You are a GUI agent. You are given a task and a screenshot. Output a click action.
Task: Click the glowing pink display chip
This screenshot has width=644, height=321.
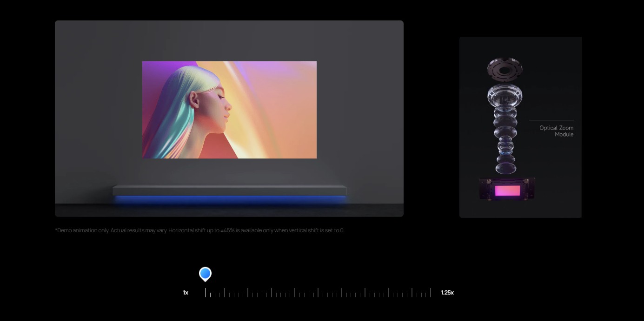tap(507, 190)
